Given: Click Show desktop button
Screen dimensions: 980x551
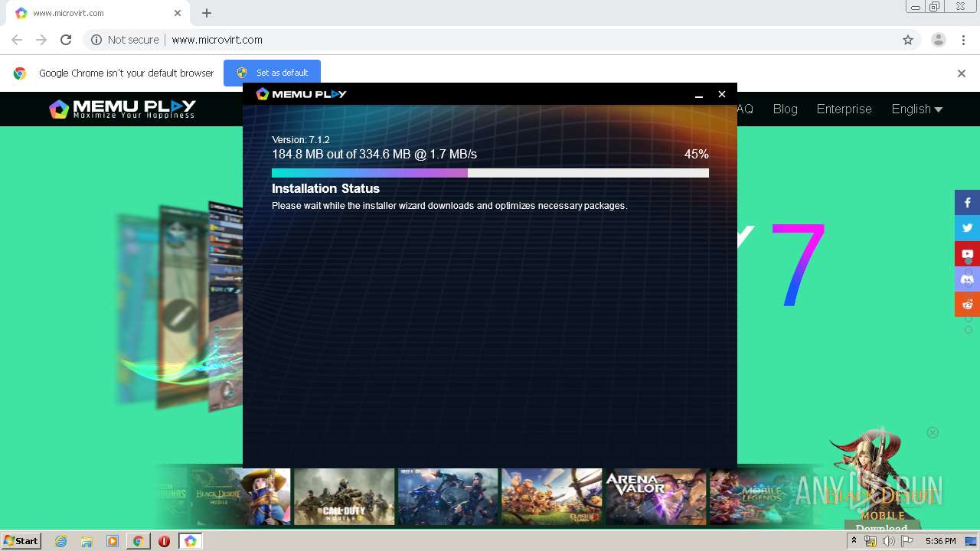Looking at the screenshot, I should coord(971,541).
